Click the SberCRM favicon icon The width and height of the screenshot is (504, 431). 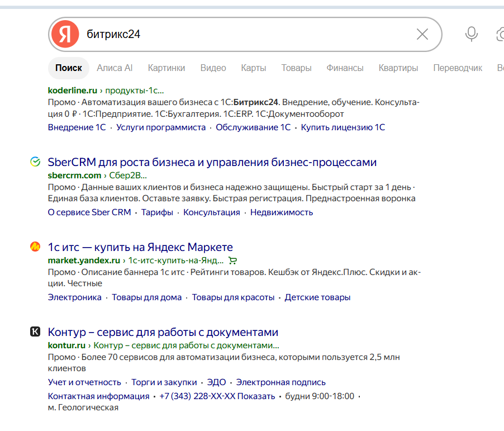[x=35, y=162]
